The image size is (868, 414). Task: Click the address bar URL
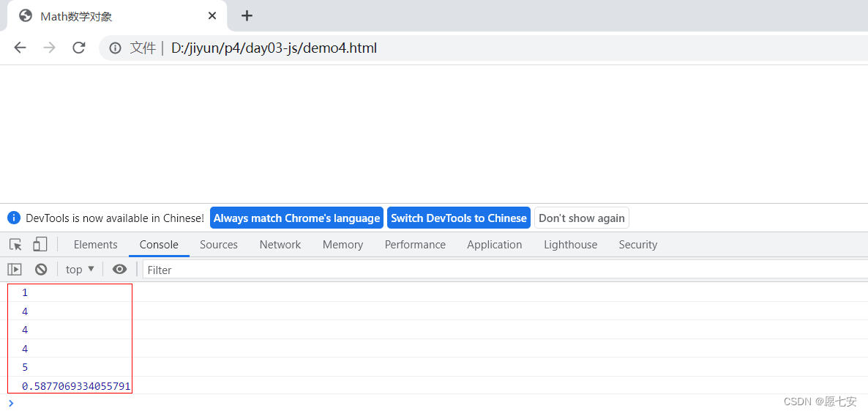point(274,48)
